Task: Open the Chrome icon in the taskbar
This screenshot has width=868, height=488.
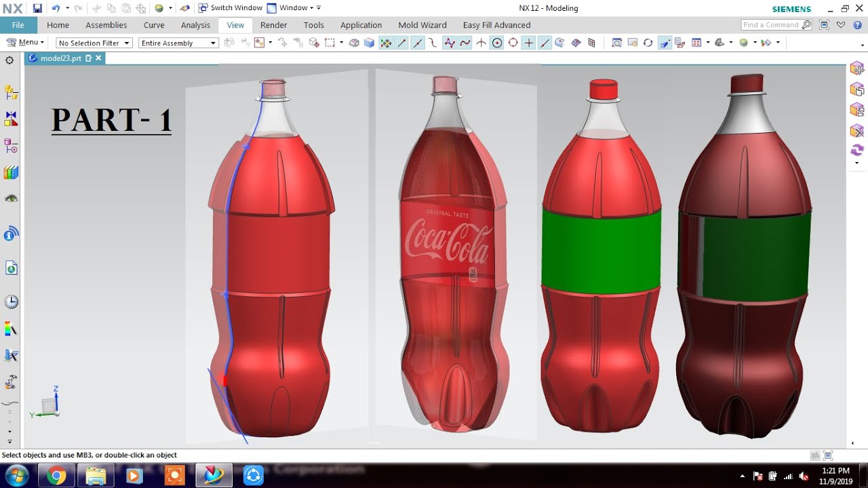Action: 57,476
